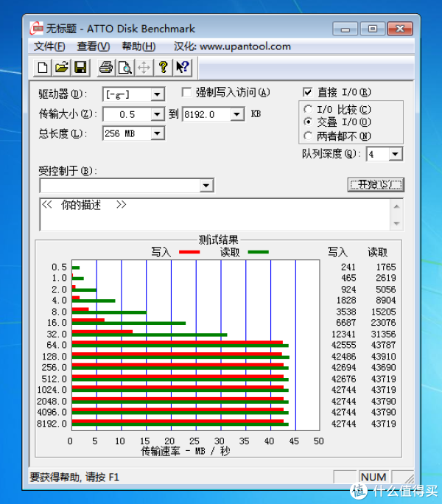Click the write value 241
Image resolution: width=442 pixels, height=504 pixels.
pos(348,267)
